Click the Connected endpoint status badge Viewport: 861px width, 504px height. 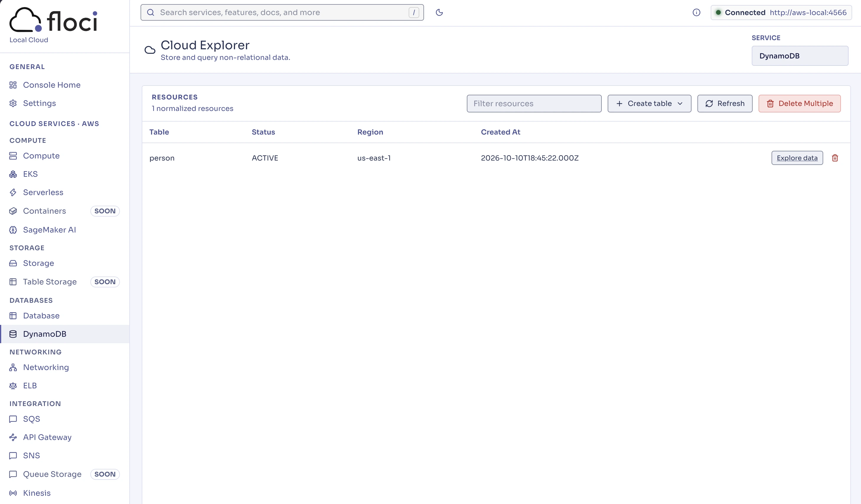pos(781,13)
